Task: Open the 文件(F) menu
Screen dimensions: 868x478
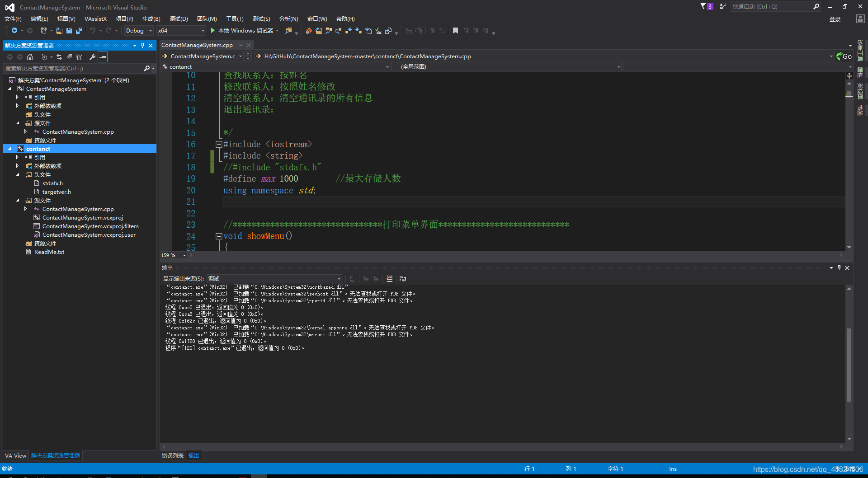Action: [13, 19]
